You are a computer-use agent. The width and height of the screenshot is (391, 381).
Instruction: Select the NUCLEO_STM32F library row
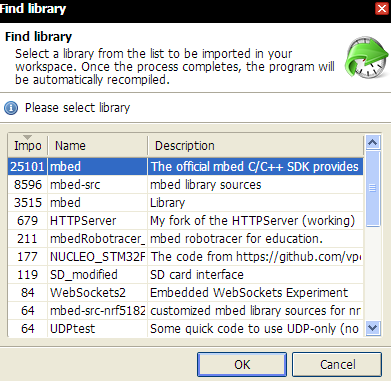pyautogui.click(x=186, y=256)
